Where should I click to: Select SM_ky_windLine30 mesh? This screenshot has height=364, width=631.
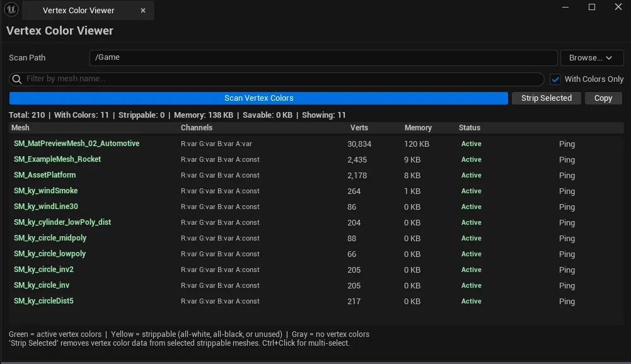tap(46, 207)
